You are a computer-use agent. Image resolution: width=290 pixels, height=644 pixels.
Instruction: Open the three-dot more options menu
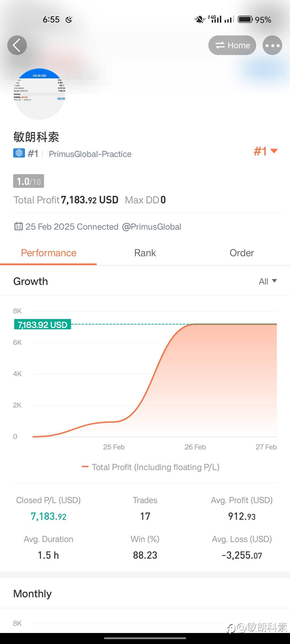coord(272,45)
